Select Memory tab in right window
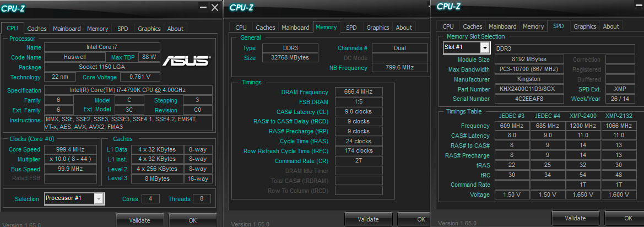This screenshot has width=644, height=227. [533, 26]
